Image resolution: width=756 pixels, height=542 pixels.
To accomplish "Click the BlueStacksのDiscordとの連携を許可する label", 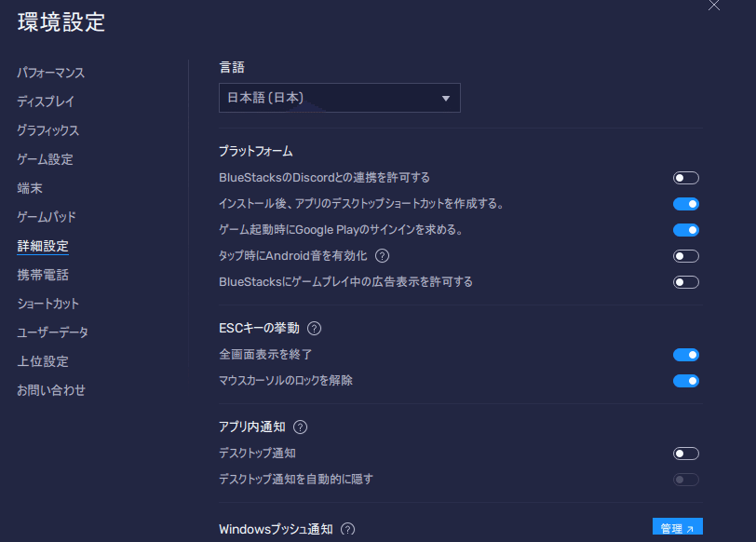I will click(x=324, y=178).
